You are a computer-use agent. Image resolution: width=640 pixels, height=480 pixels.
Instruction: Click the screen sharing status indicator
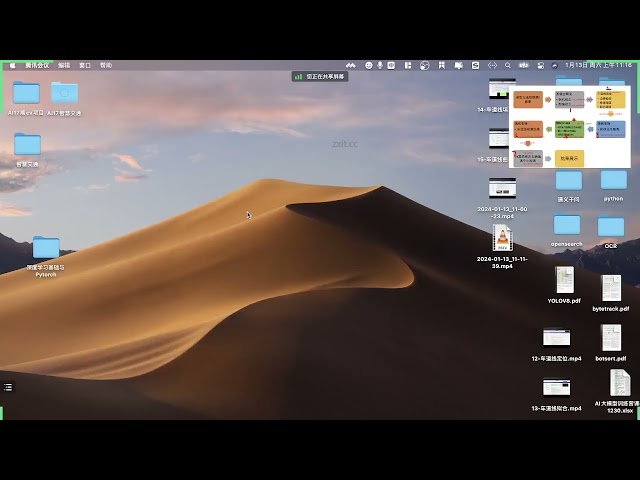pos(320,76)
